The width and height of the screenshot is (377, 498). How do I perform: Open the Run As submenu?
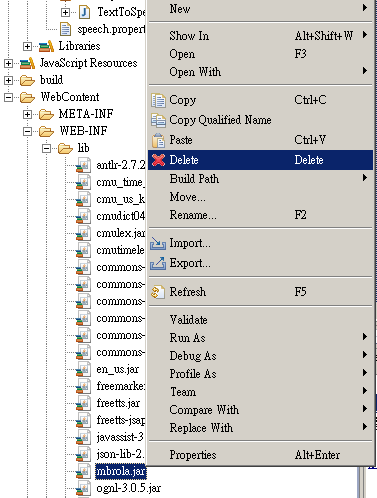coord(260,338)
